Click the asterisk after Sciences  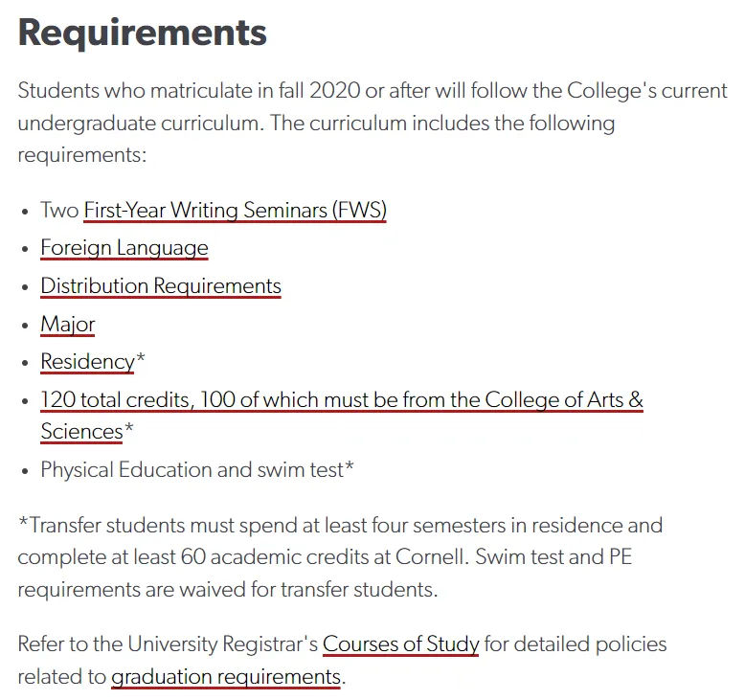(128, 430)
